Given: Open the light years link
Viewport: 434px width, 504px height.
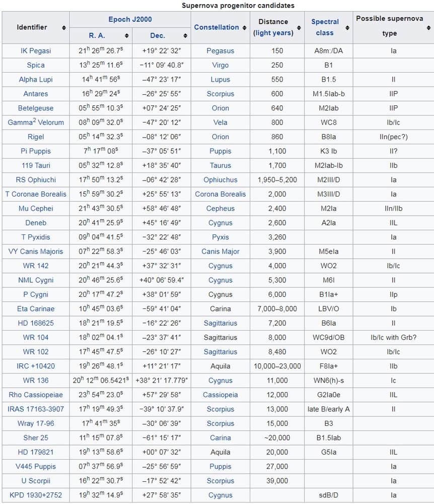Looking at the screenshot, I should tap(273, 33).
